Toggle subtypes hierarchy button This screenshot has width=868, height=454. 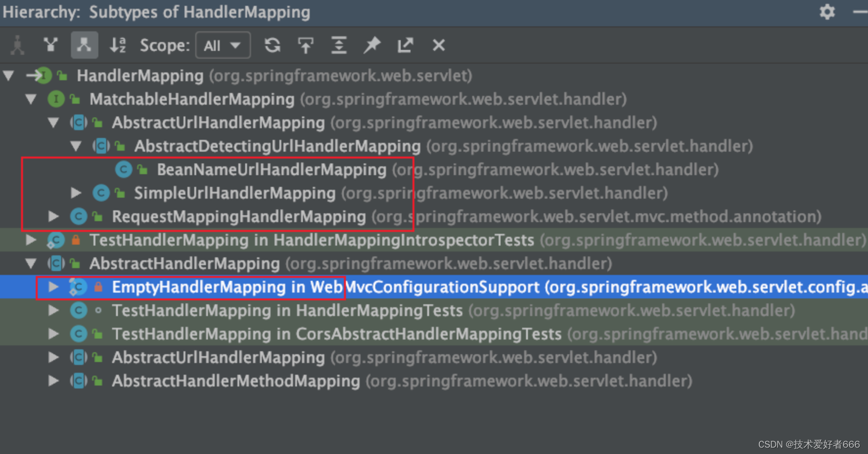tap(84, 45)
